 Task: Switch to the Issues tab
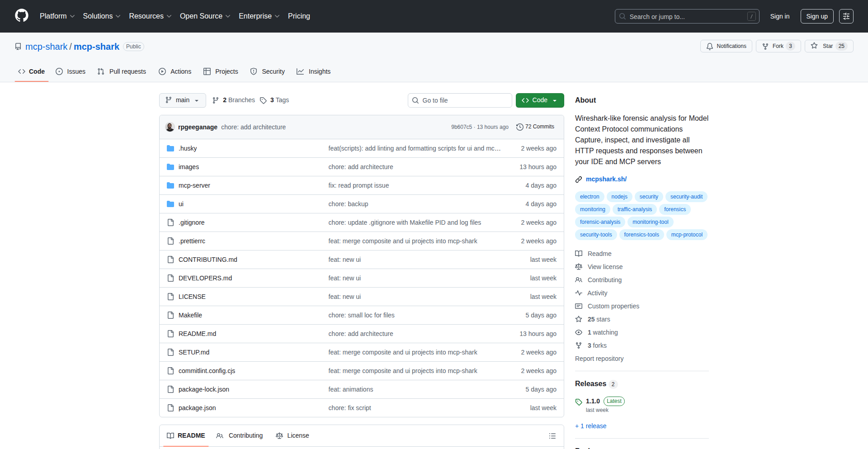click(71, 71)
